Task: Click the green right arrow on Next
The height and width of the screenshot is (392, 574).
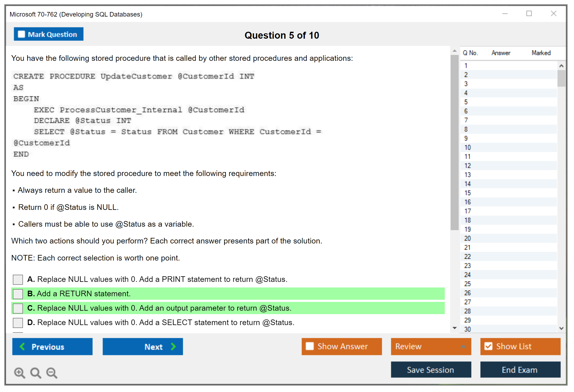Action: click(x=173, y=346)
